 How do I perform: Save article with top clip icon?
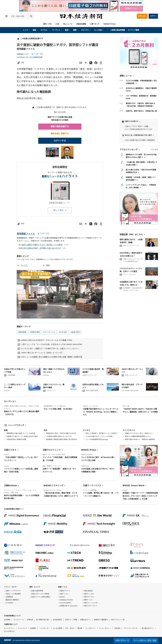click(18, 63)
